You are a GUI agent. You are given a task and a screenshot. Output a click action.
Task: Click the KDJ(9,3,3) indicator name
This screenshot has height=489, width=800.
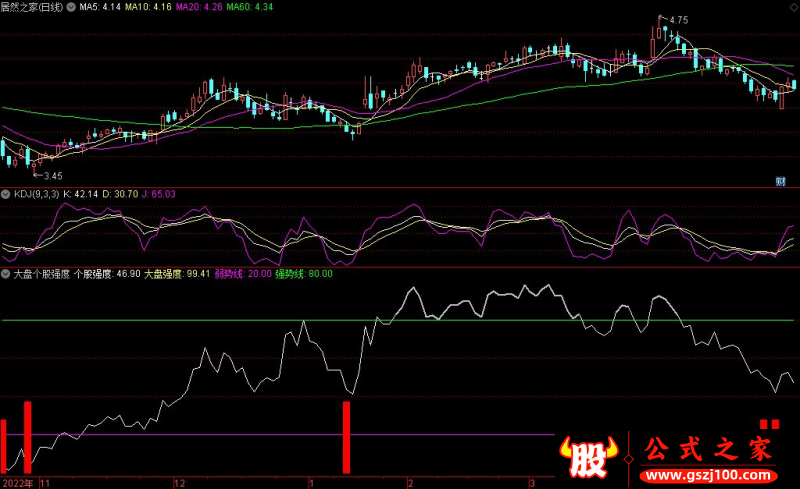pos(36,193)
